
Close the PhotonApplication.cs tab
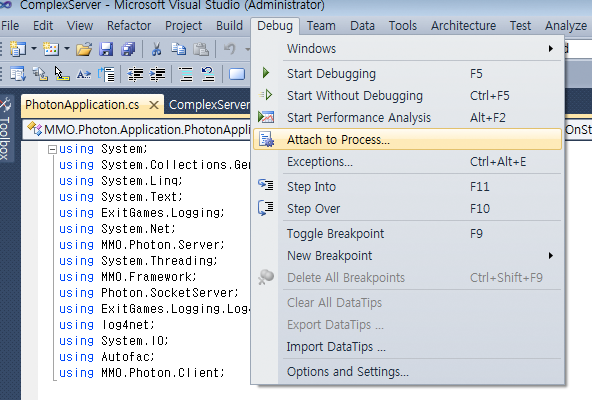click(x=154, y=105)
